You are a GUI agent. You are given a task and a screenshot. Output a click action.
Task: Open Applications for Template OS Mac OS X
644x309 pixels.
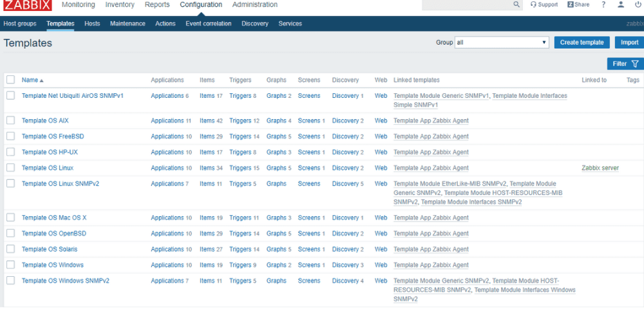(x=167, y=218)
